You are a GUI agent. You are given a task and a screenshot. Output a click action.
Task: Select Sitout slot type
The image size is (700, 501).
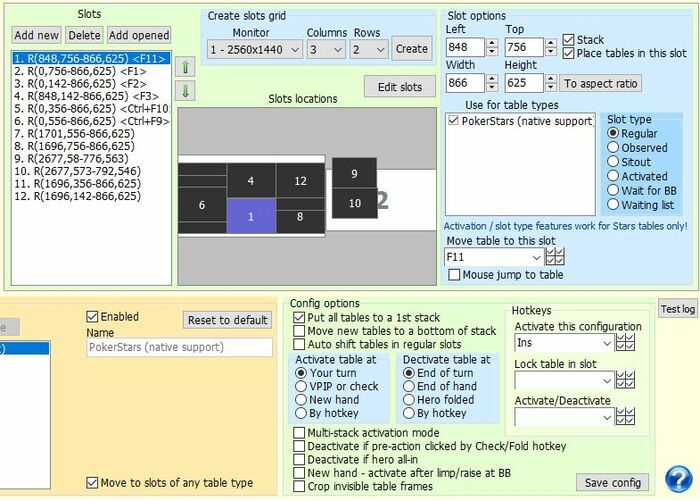(613, 162)
